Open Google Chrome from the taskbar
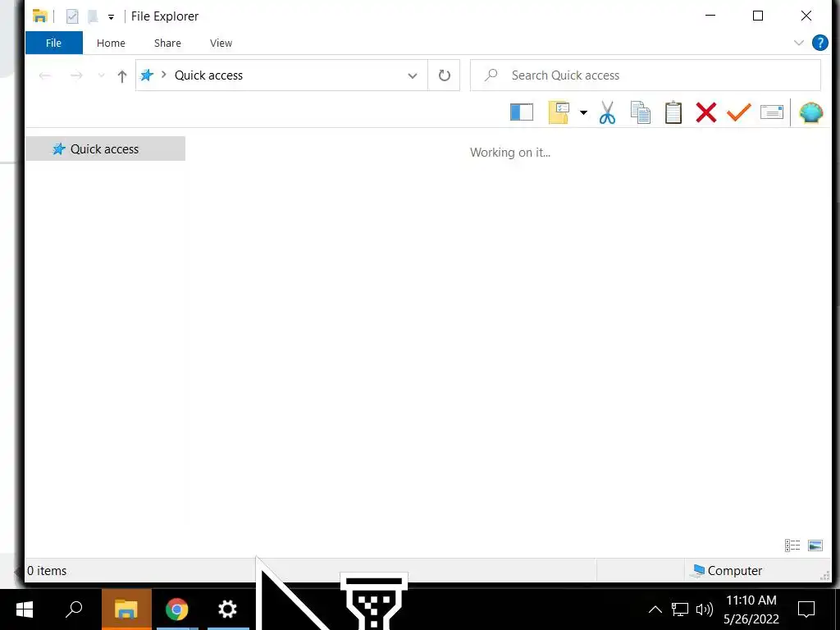 pyautogui.click(x=177, y=609)
